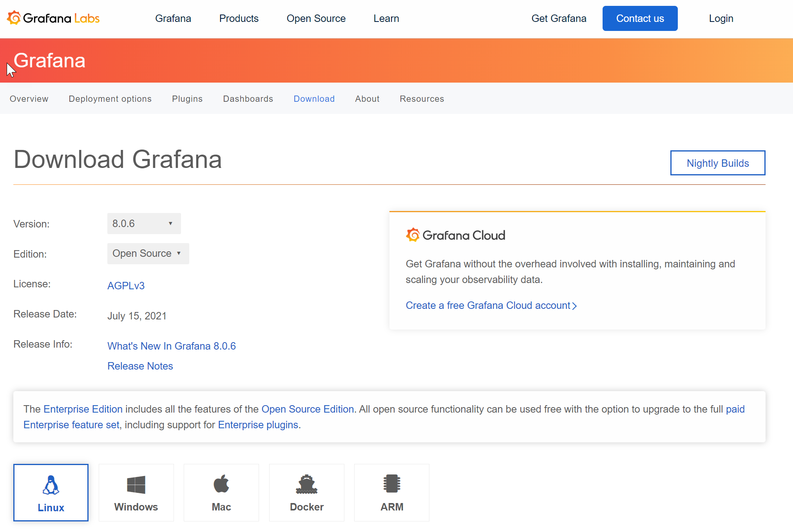Click the July 15, 2021 release date
Viewport: 793px width, 532px height.
point(137,316)
